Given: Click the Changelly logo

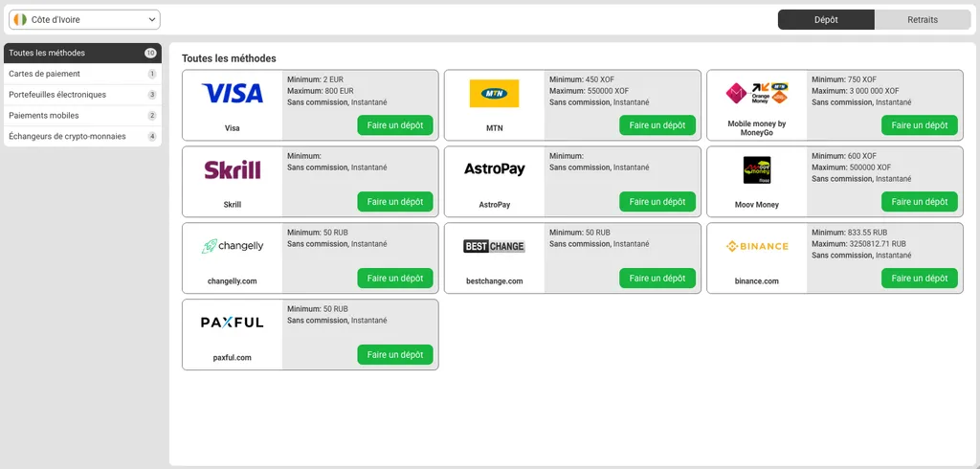Looking at the screenshot, I should pyautogui.click(x=232, y=246).
